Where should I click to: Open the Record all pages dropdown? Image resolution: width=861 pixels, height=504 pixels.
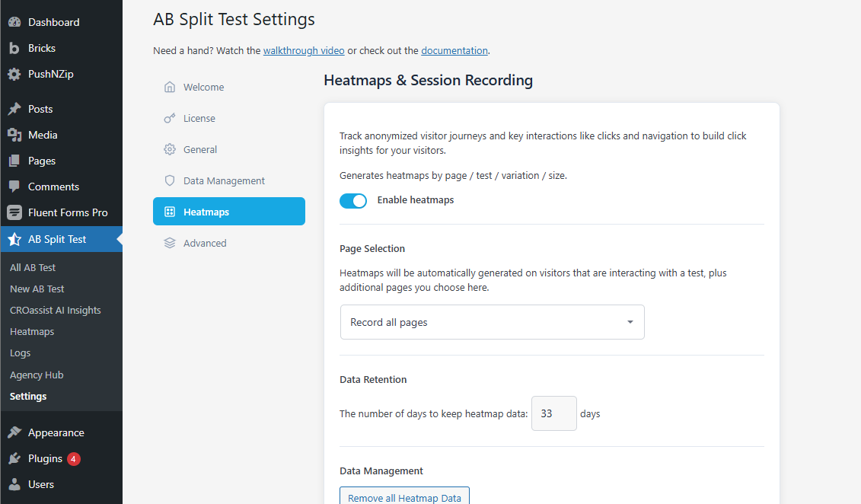tap(492, 322)
